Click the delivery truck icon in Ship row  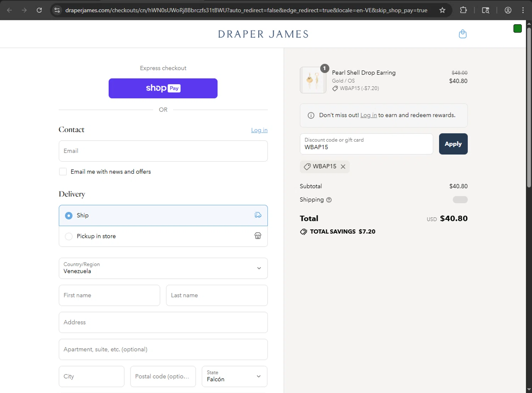pyautogui.click(x=258, y=215)
